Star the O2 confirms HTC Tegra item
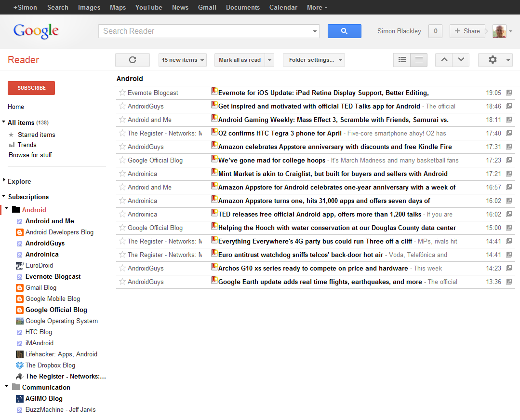 [122, 133]
